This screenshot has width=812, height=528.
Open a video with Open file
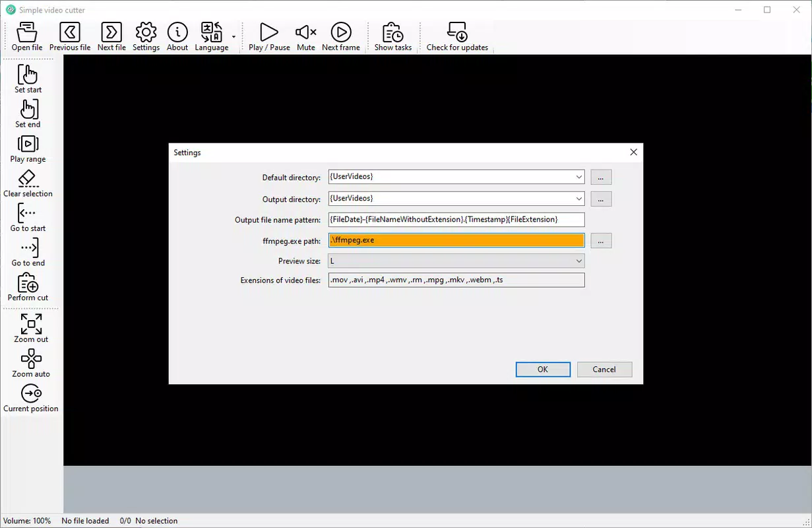[27, 37]
